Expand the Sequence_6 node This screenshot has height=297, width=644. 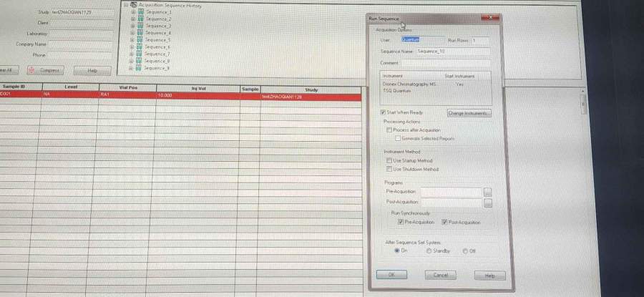tap(132, 47)
